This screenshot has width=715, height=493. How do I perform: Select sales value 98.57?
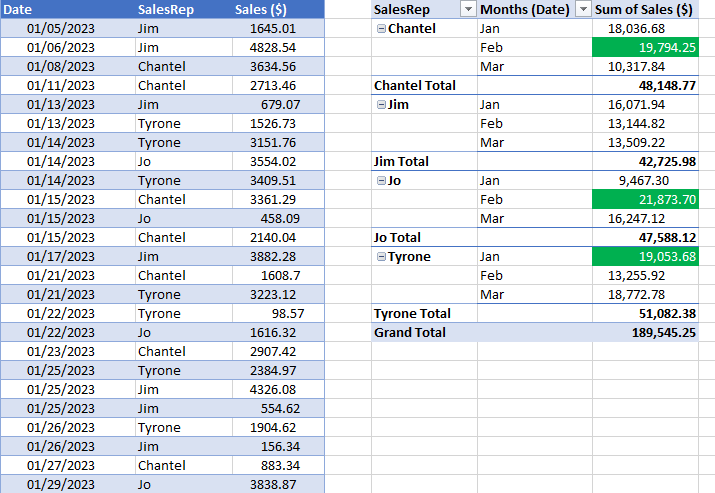[x=278, y=313]
